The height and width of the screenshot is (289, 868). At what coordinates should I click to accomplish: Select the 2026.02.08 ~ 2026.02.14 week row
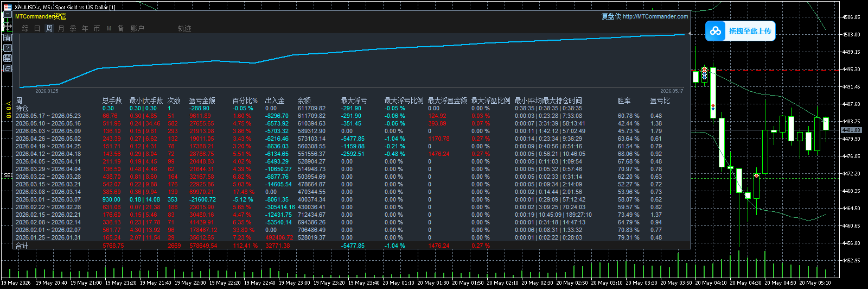[x=352, y=222]
